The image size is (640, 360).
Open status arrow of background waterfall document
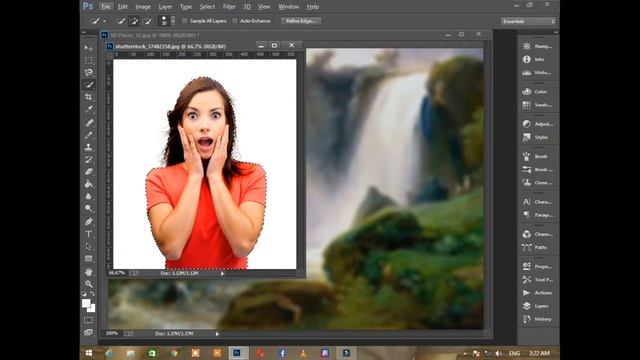click(217, 334)
